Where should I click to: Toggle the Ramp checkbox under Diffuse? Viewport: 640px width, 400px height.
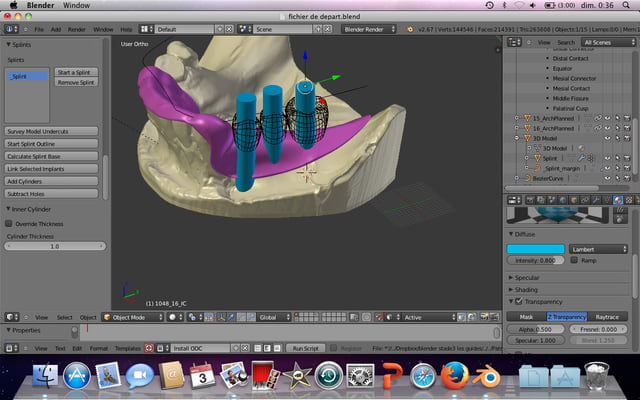pyautogui.click(x=574, y=260)
